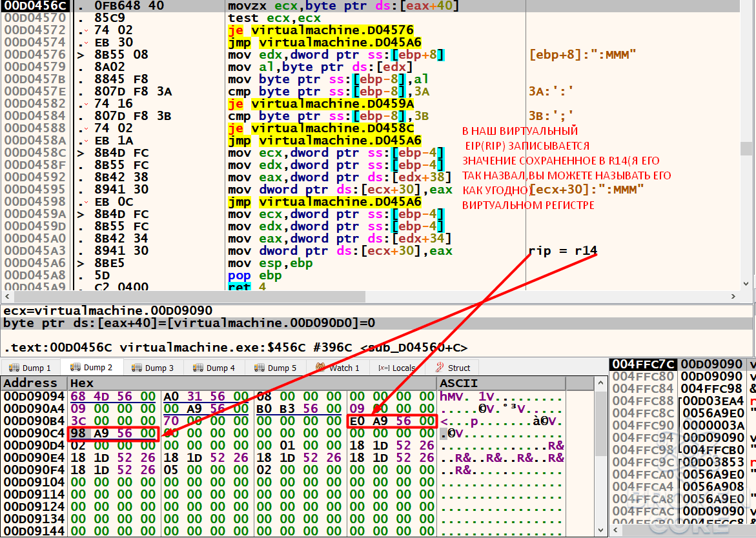Click the Hex column header in dump
The image size is (756, 538).
pyautogui.click(x=252, y=383)
